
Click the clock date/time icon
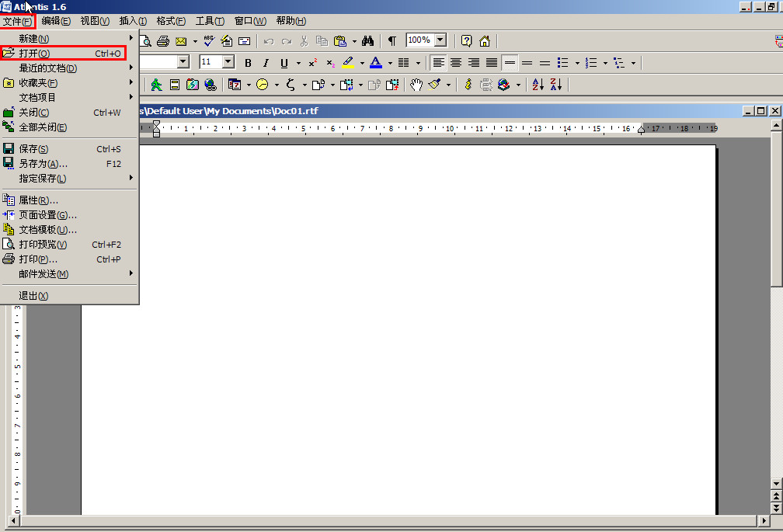click(263, 85)
